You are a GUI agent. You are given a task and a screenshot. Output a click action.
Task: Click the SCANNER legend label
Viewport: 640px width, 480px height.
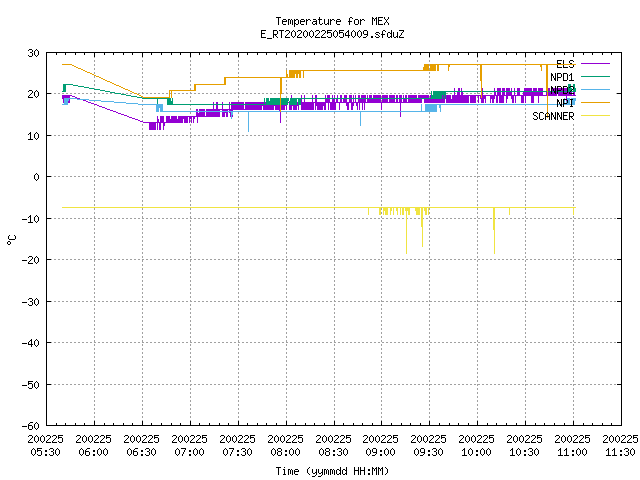coord(553,116)
